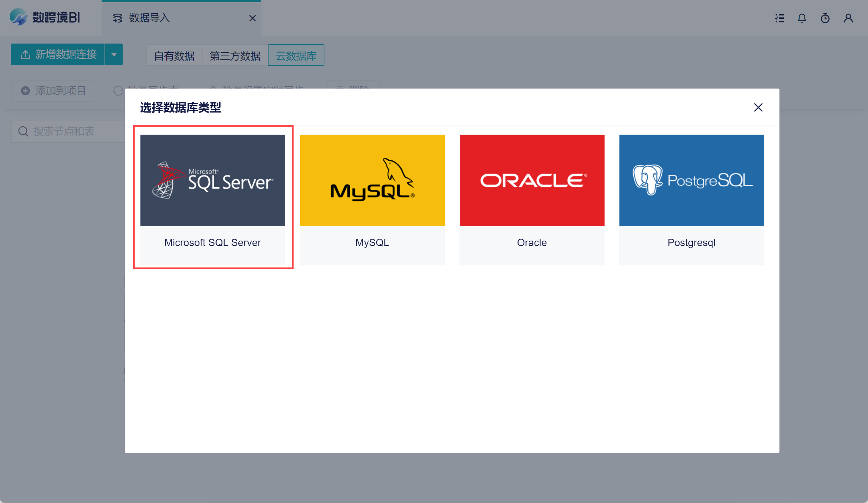Open the notification bell
The width and height of the screenshot is (868, 503).
pos(802,18)
